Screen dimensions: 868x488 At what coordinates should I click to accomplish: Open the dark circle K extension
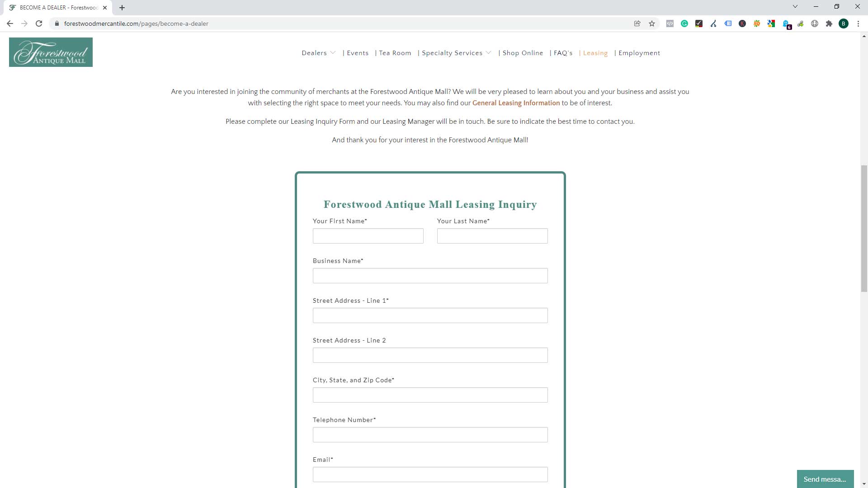[742, 23]
